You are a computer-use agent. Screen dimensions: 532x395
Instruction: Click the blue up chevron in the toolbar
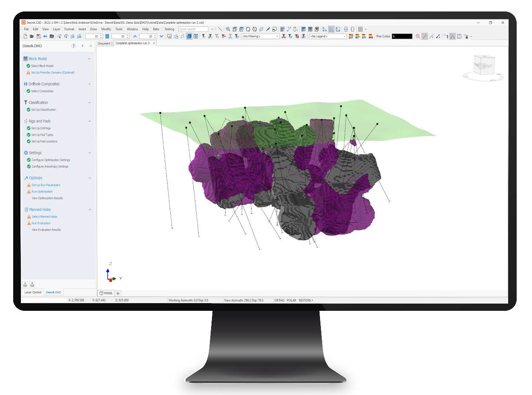(135, 37)
